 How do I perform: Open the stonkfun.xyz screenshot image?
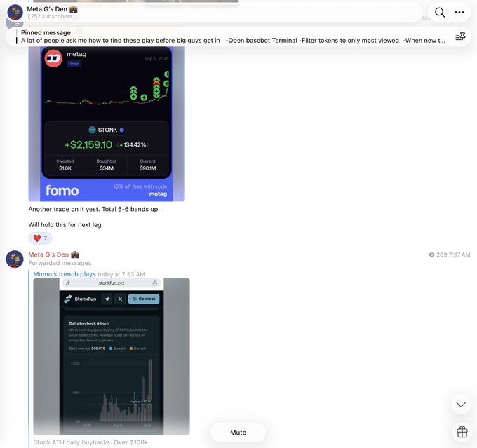click(x=112, y=356)
